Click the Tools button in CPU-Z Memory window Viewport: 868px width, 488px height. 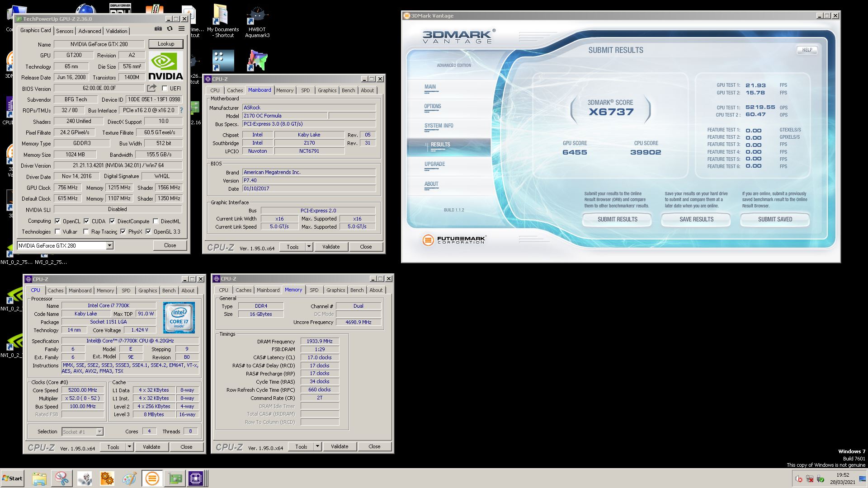301,446
